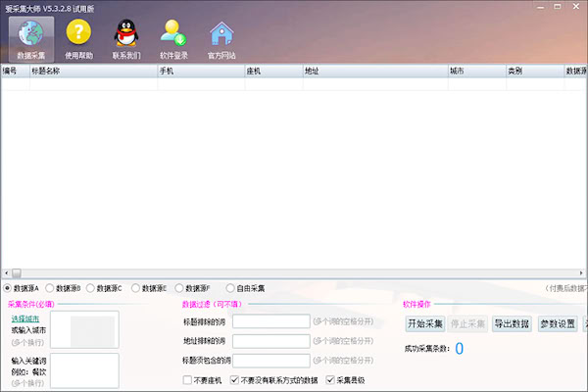Open the 选择城市 link

(25, 318)
